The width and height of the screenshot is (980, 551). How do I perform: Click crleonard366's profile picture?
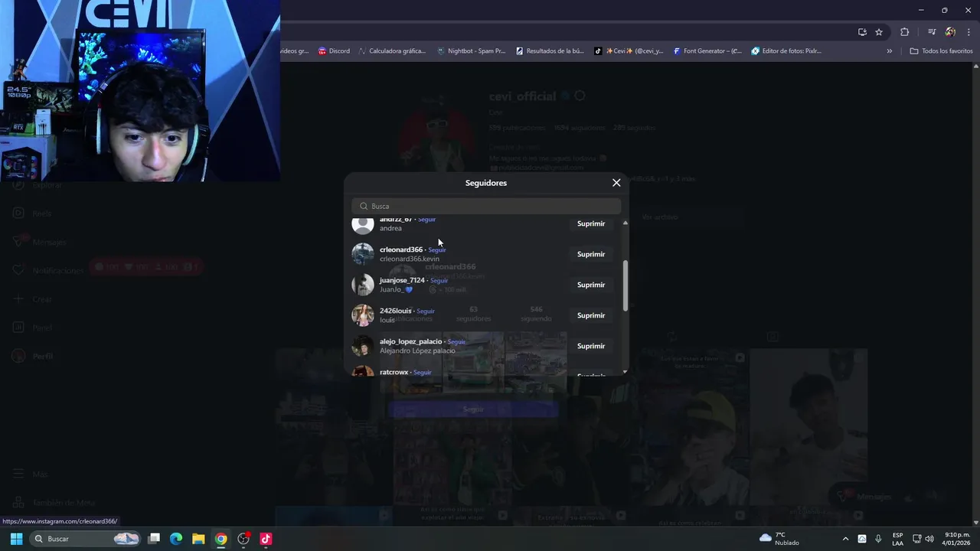click(x=363, y=254)
